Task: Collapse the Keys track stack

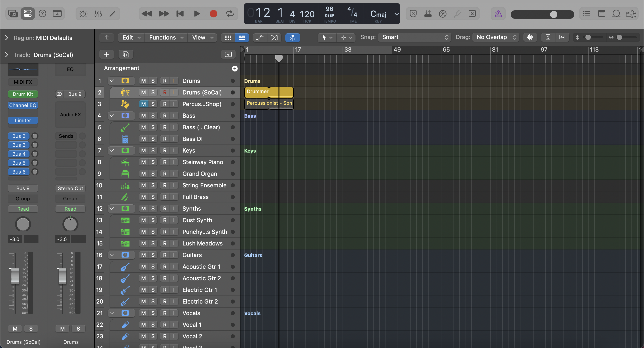Action: (x=112, y=151)
